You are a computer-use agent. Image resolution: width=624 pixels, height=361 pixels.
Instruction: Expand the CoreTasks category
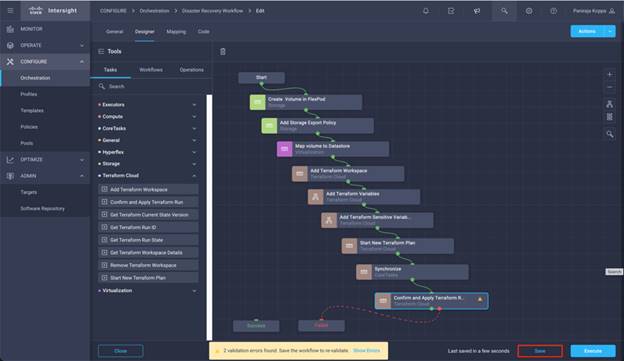click(194, 129)
